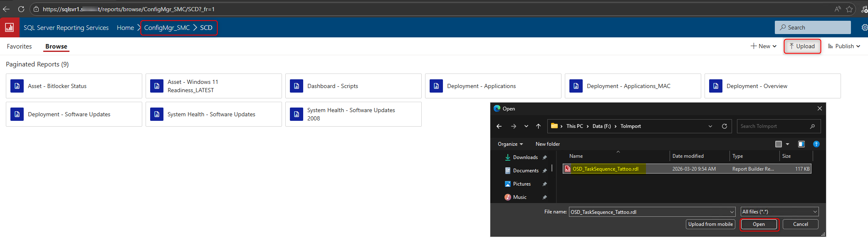
Task: Open help with the blue question icon
Action: click(816, 144)
